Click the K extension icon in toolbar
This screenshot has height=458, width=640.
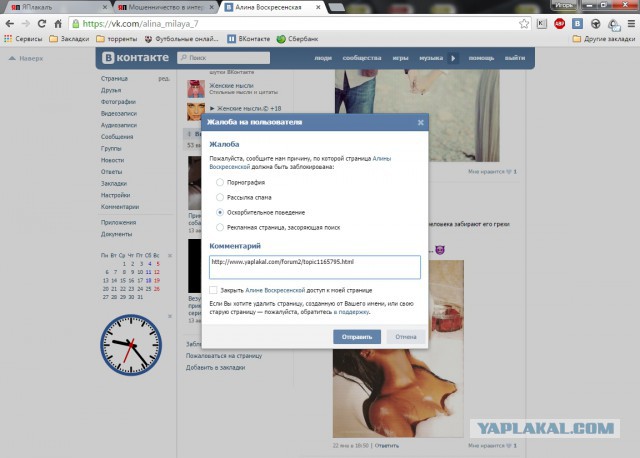coord(541,24)
